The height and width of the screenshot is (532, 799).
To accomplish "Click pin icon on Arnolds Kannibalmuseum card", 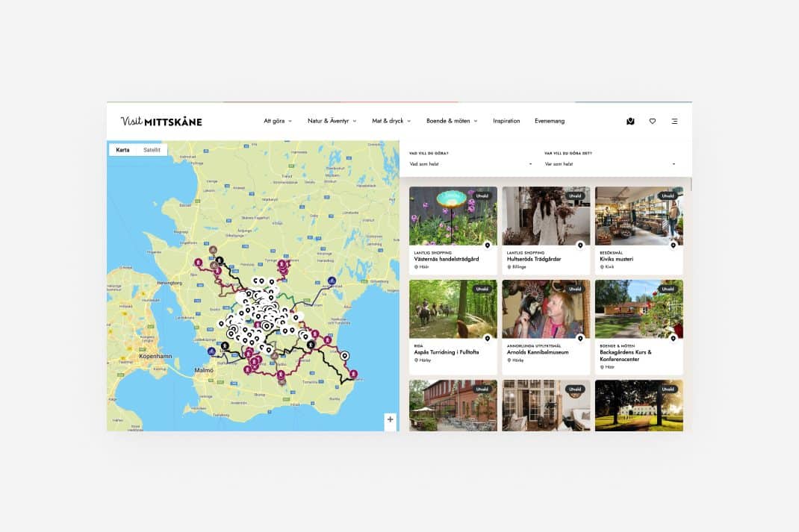I will click(x=580, y=339).
